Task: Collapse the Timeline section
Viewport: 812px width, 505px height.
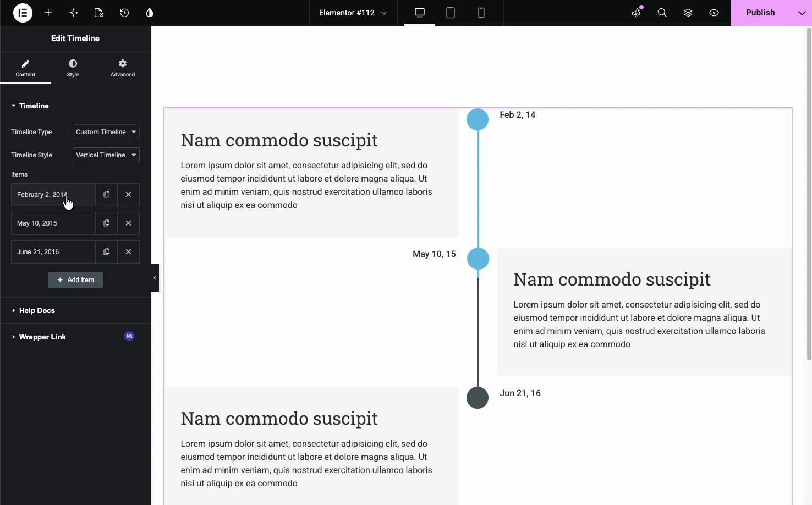Action: click(x=75, y=106)
